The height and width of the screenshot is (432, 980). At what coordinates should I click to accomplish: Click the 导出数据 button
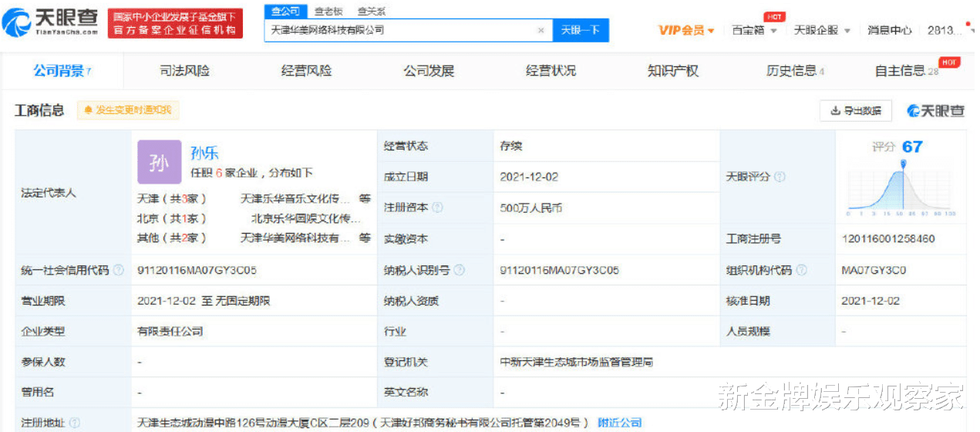click(x=855, y=111)
